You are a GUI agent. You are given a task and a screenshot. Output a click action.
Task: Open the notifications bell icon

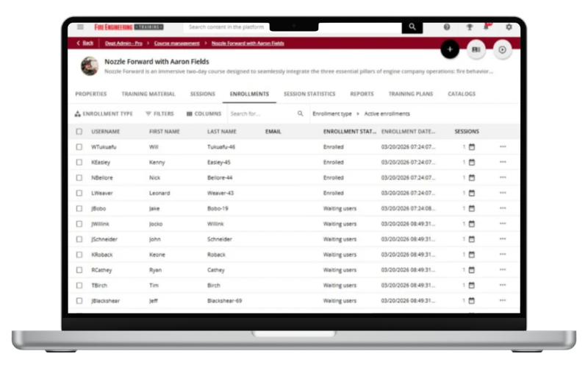[487, 26]
